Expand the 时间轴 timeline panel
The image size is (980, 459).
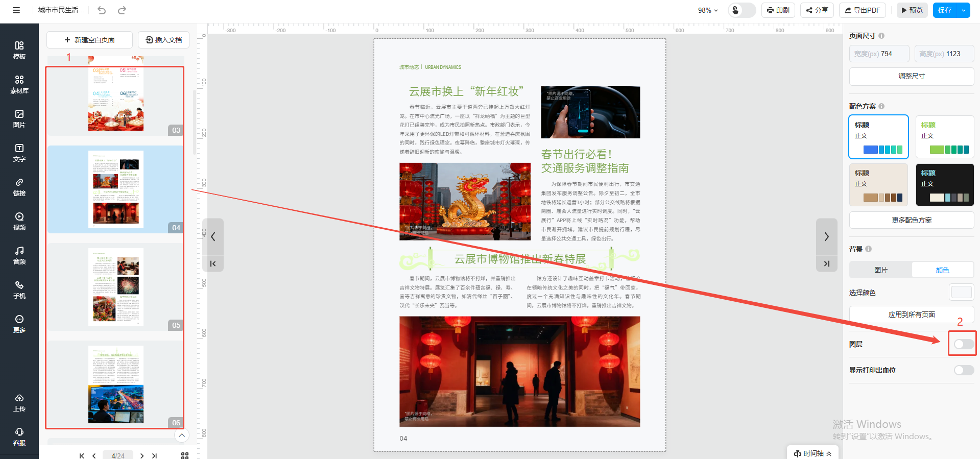click(812, 453)
